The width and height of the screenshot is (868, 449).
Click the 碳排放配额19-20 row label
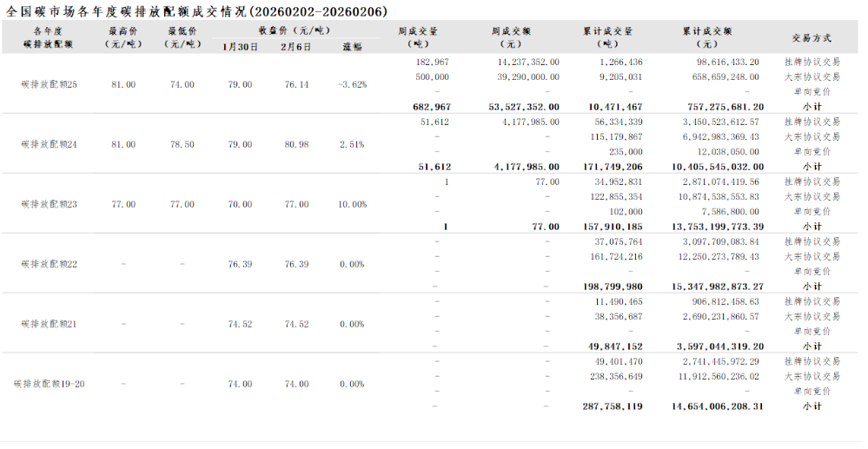[x=49, y=383]
